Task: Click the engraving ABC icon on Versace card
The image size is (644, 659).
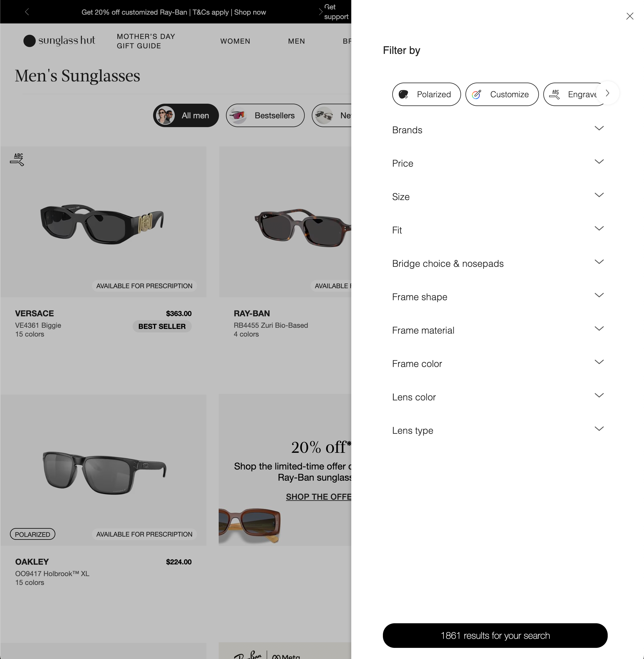Action: [x=17, y=159]
